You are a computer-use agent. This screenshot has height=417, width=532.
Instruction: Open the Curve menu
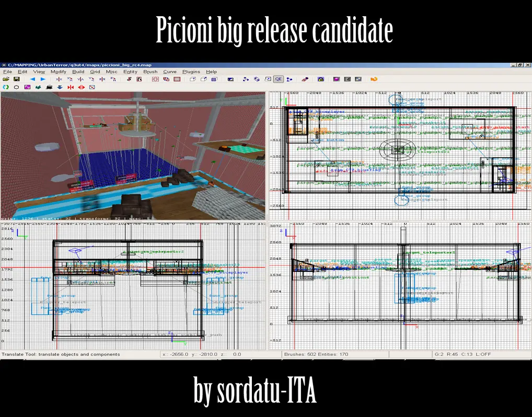tap(170, 72)
